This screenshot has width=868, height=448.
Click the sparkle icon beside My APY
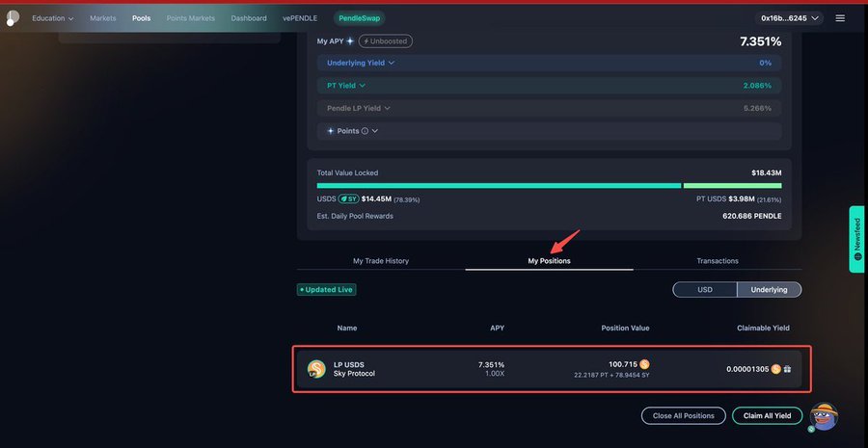coord(350,41)
